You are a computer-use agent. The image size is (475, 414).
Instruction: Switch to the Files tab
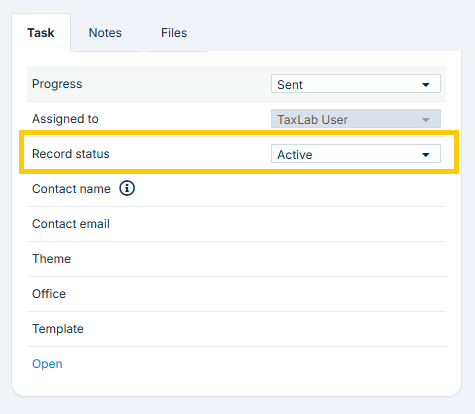pyautogui.click(x=174, y=33)
